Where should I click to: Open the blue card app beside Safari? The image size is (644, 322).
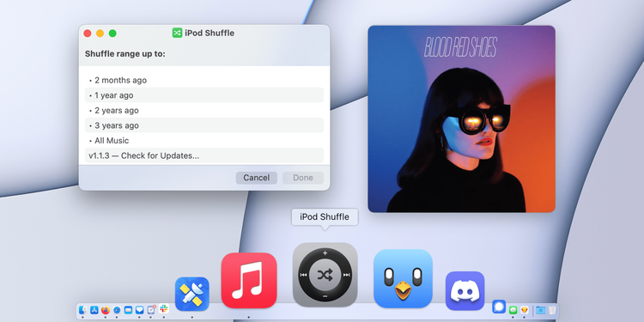point(128,310)
